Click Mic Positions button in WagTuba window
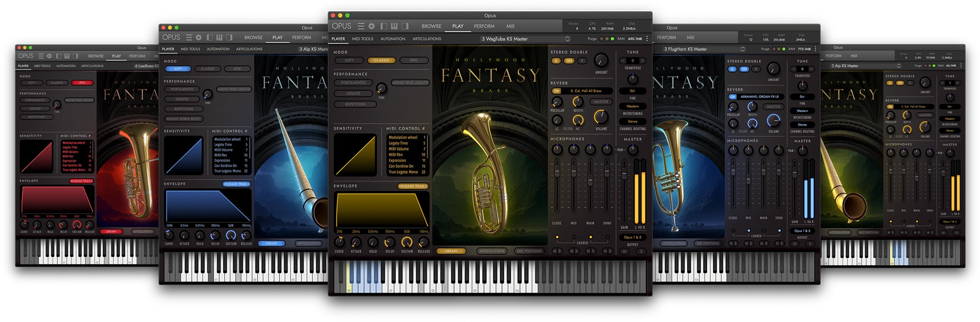 529,251
